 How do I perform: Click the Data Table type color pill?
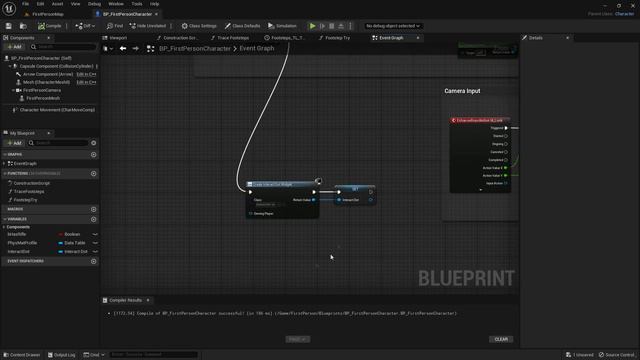(x=60, y=243)
